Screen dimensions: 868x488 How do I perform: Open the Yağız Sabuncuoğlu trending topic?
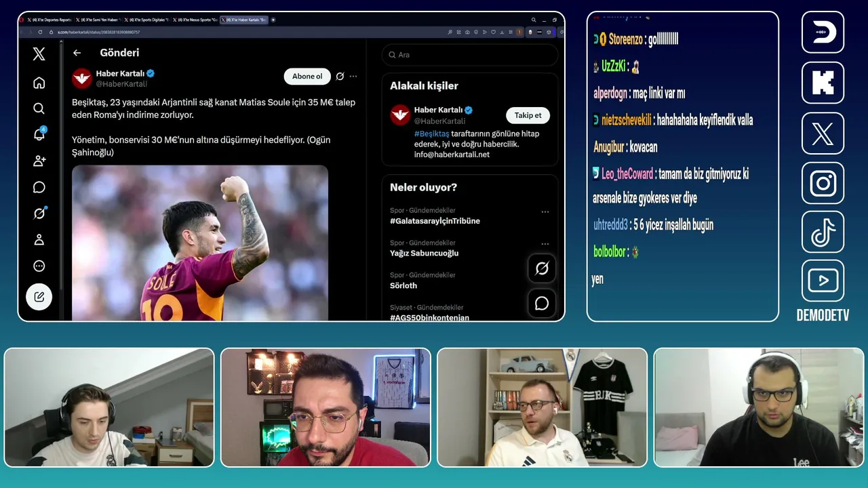[424, 253]
